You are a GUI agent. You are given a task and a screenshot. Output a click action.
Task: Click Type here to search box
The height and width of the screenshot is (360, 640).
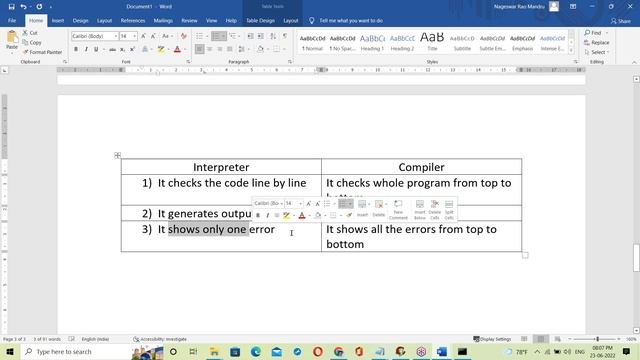76,351
